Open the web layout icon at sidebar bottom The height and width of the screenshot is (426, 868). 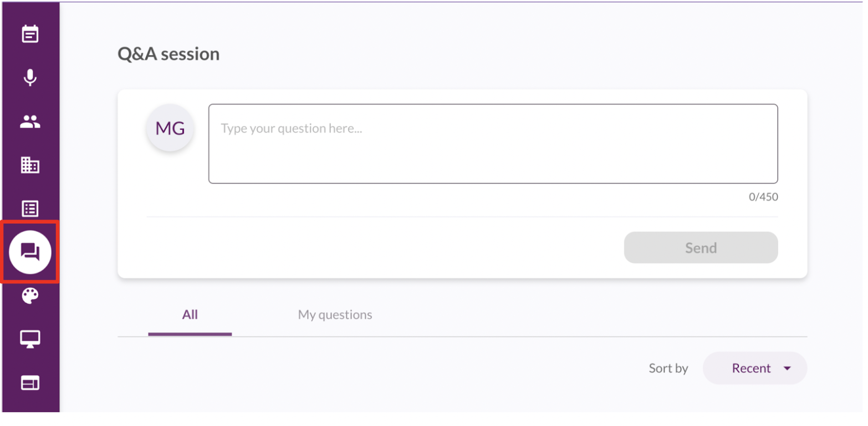pos(30,383)
